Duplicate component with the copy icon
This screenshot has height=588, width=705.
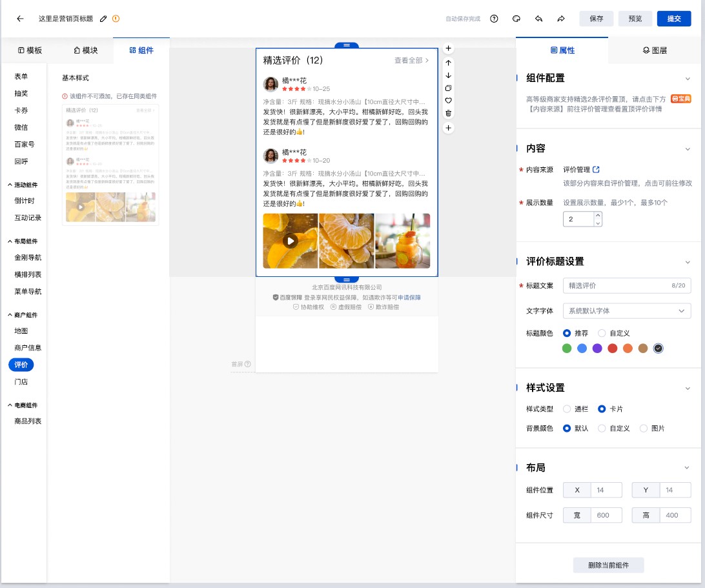tap(449, 88)
